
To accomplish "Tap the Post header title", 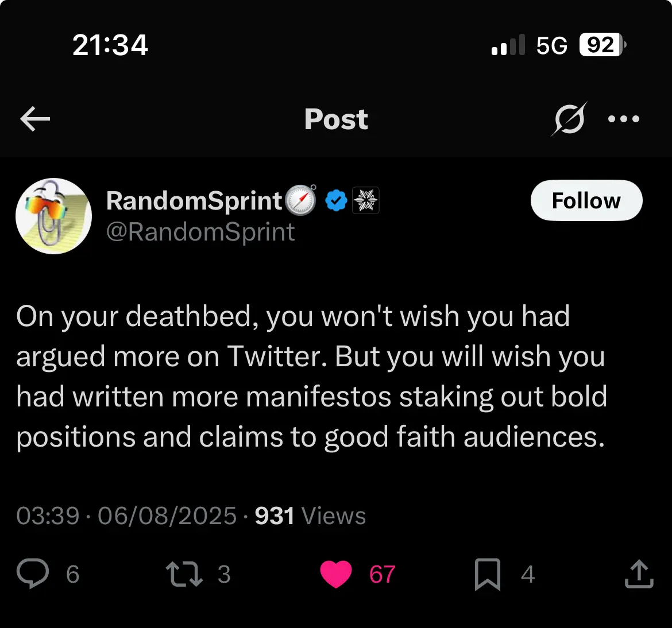I will pyautogui.click(x=336, y=119).
